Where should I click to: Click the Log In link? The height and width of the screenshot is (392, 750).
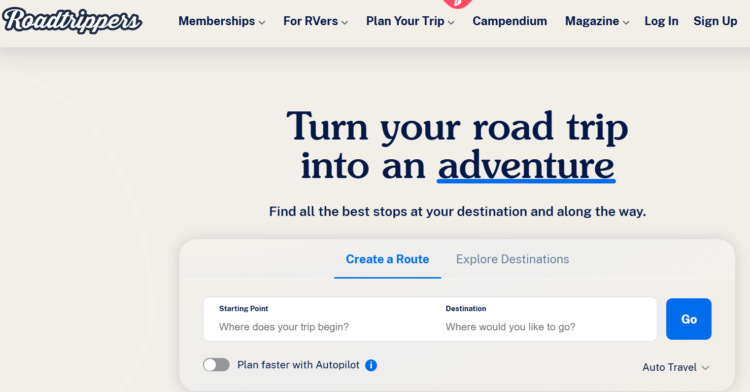(661, 22)
